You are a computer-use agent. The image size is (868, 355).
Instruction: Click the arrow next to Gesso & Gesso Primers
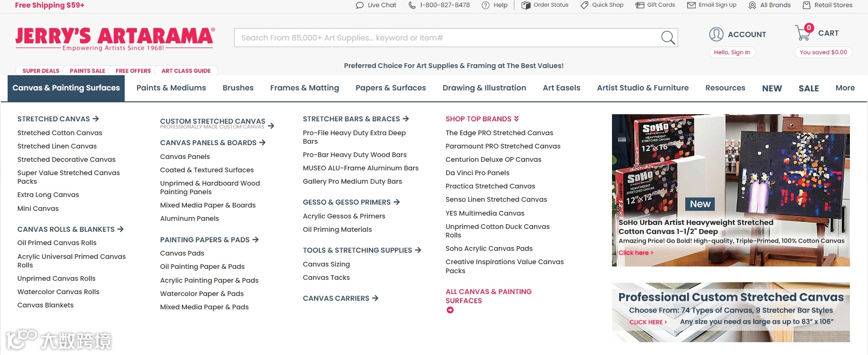(x=396, y=202)
